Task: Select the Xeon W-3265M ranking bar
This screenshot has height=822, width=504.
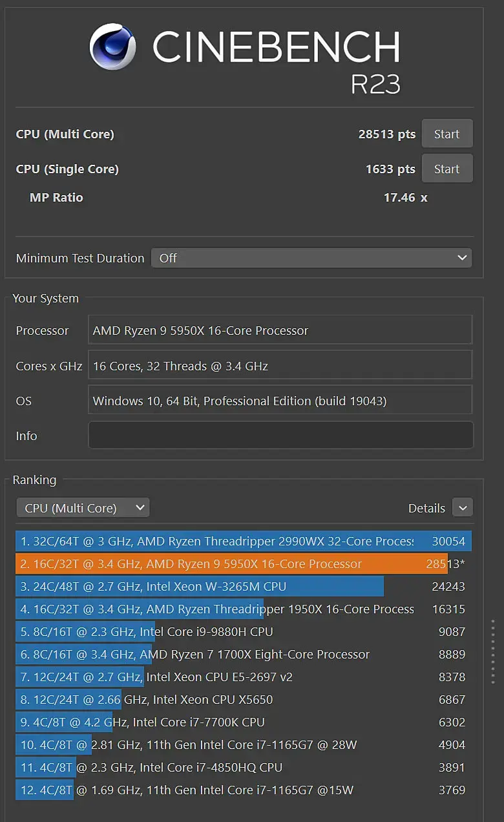Action: (x=200, y=586)
